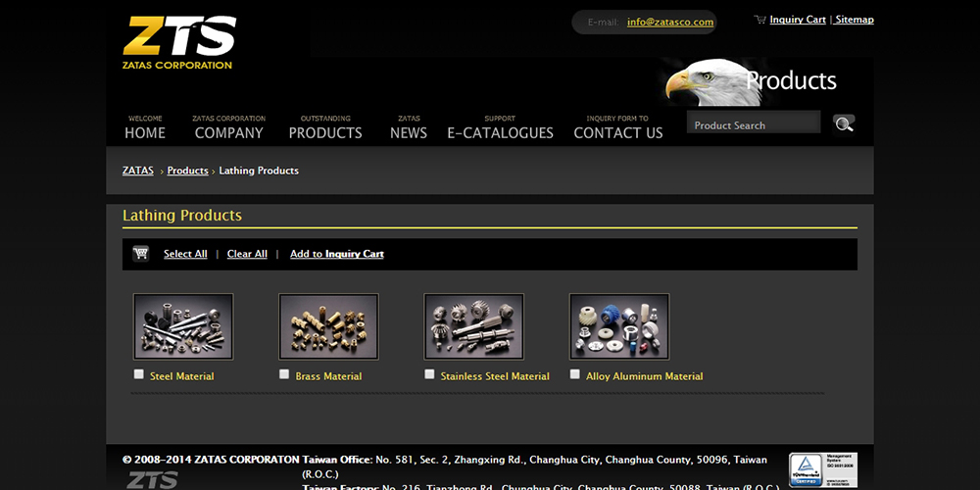Click the ZTS Zatas Corporation logo
Viewport: 980px width, 490px height.
(178, 42)
